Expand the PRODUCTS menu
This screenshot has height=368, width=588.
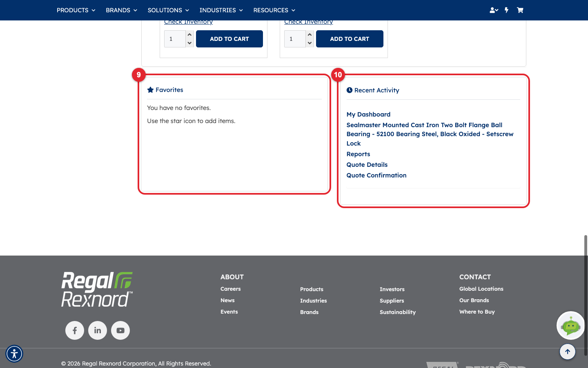pos(76,10)
